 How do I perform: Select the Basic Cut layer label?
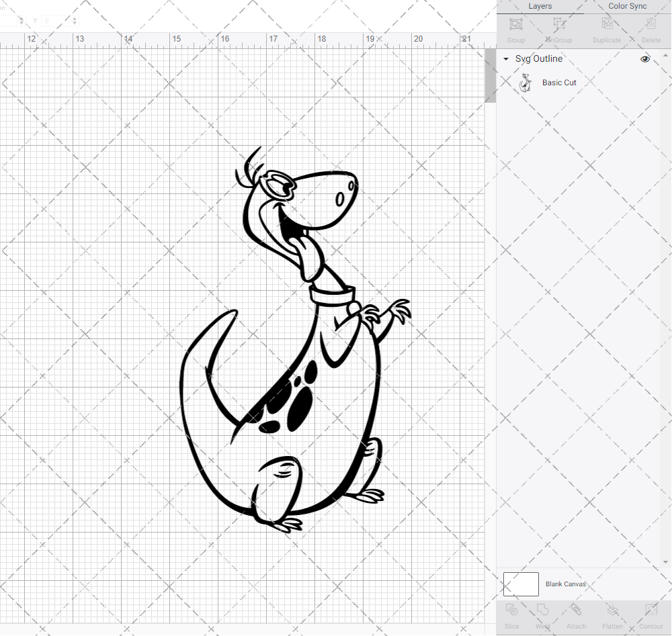559,83
